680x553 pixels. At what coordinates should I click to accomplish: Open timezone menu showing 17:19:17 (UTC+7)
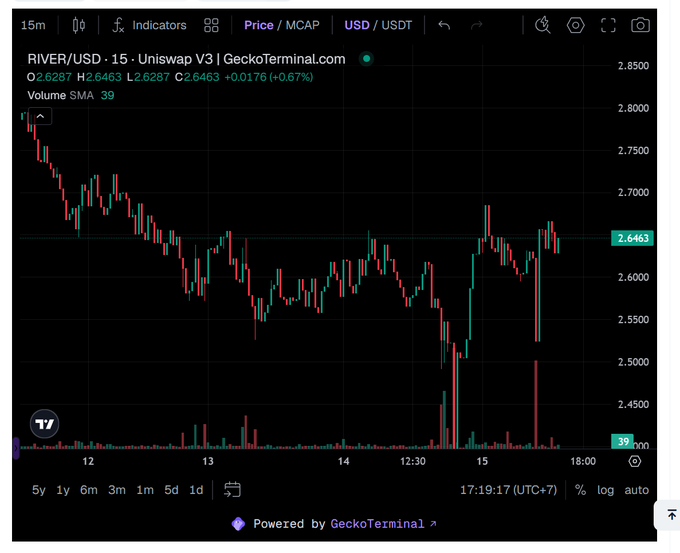pos(508,490)
